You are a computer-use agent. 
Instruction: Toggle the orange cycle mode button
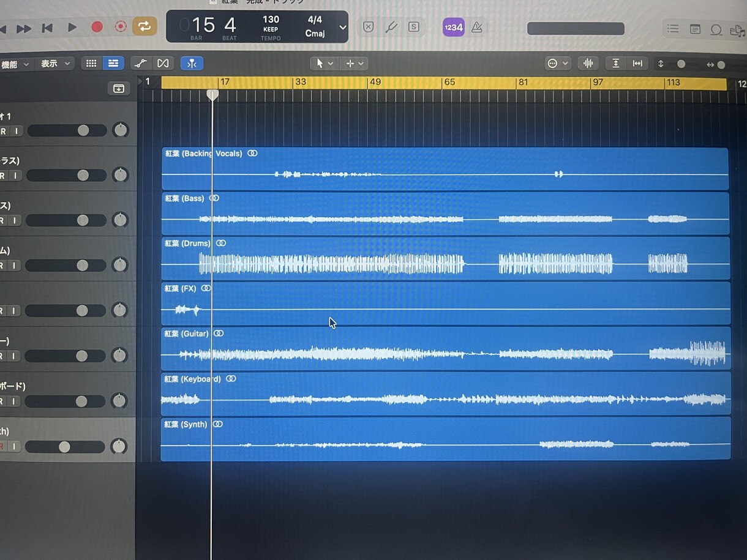pyautogui.click(x=145, y=26)
